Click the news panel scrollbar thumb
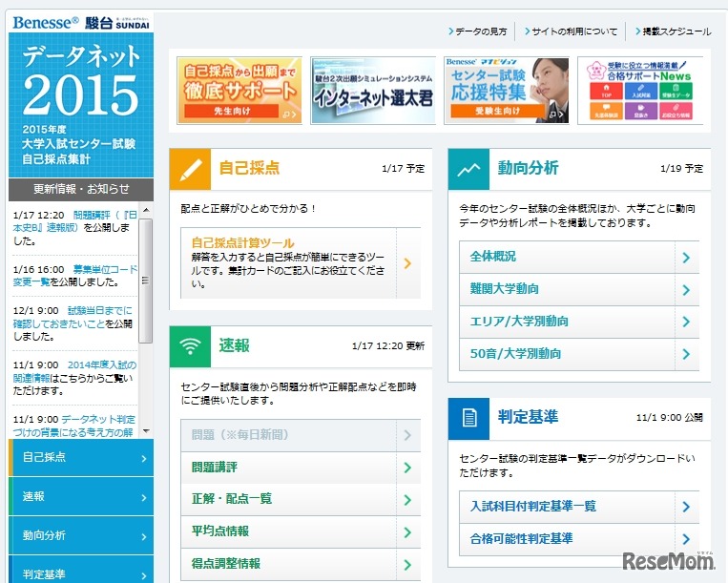Viewport: 728px width, 583px height. coord(146,281)
